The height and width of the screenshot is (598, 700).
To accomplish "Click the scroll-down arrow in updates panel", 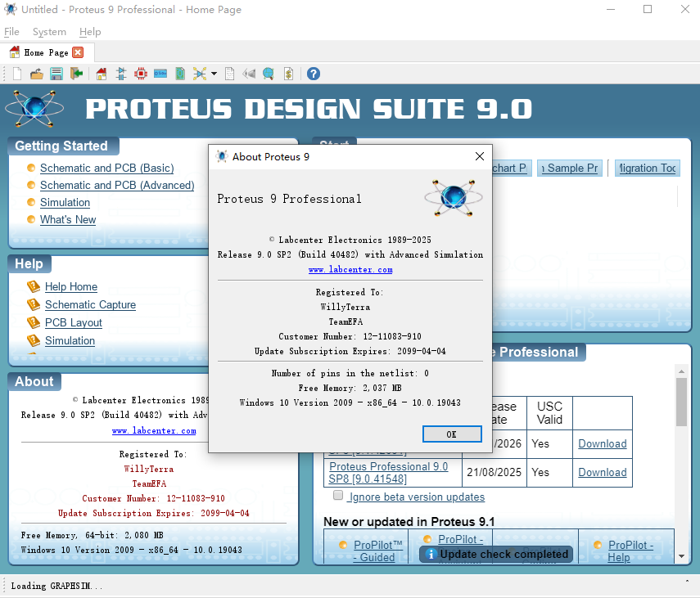I will click(681, 556).
